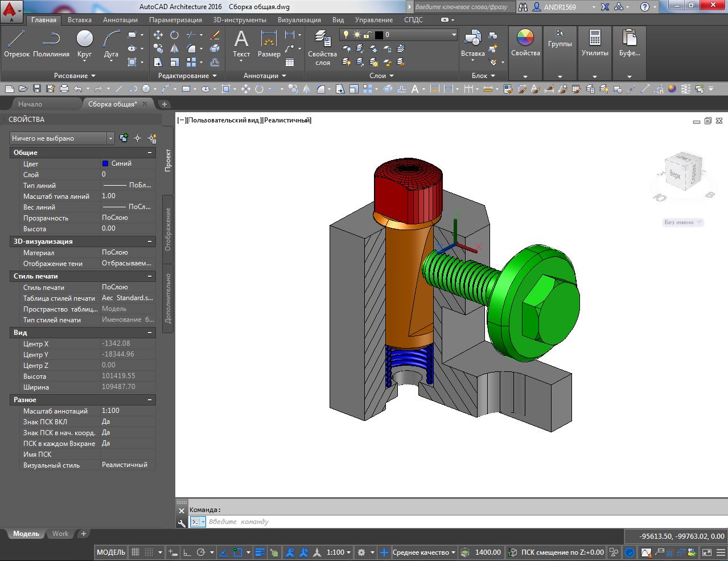Open the 'Ничего не выбрано' selection dropdown
Screen dimensions: 728x561
point(63,138)
